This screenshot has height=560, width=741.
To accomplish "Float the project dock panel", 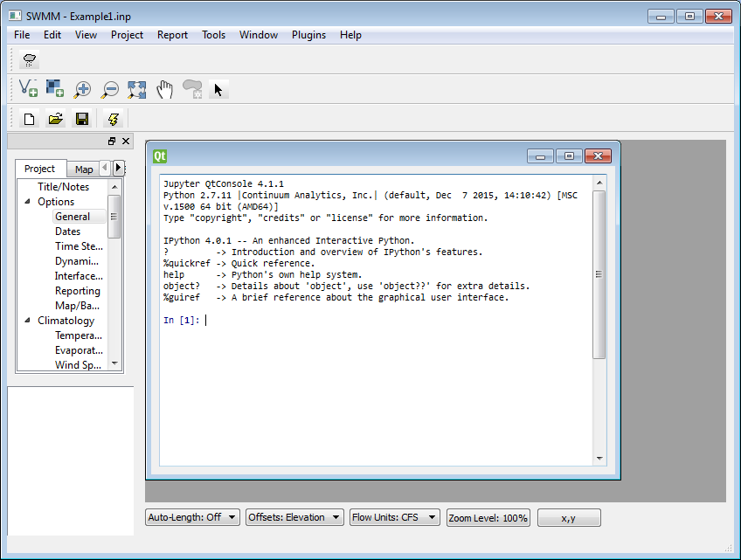I will pos(112,141).
